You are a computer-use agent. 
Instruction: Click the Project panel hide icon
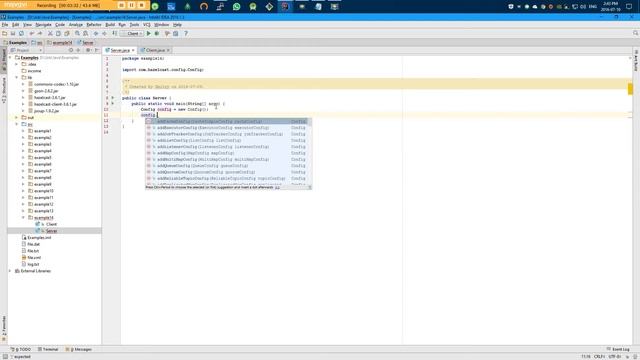tap(97, 50)
